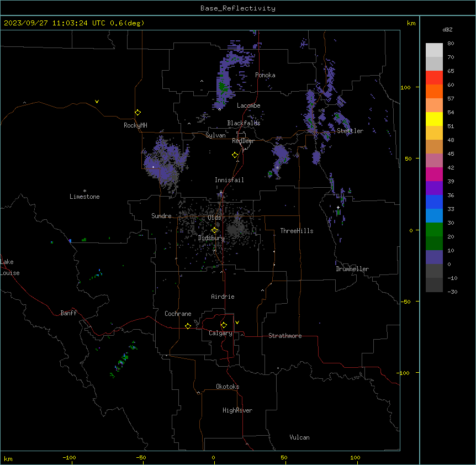Viewport: 476px width, 465px height.
Task: Click the Ponoka city label
Action: pos(265,75)
